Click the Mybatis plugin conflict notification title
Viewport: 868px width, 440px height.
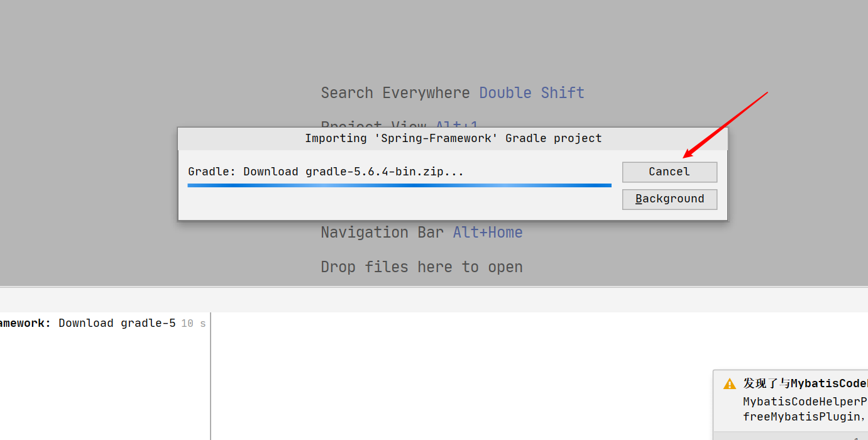(805, 383)
